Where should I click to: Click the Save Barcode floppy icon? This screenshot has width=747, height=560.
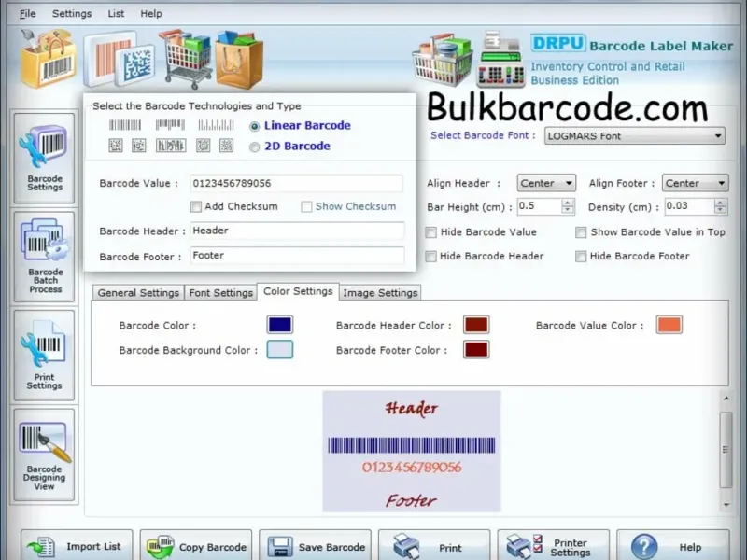click(x=280, y=547)
